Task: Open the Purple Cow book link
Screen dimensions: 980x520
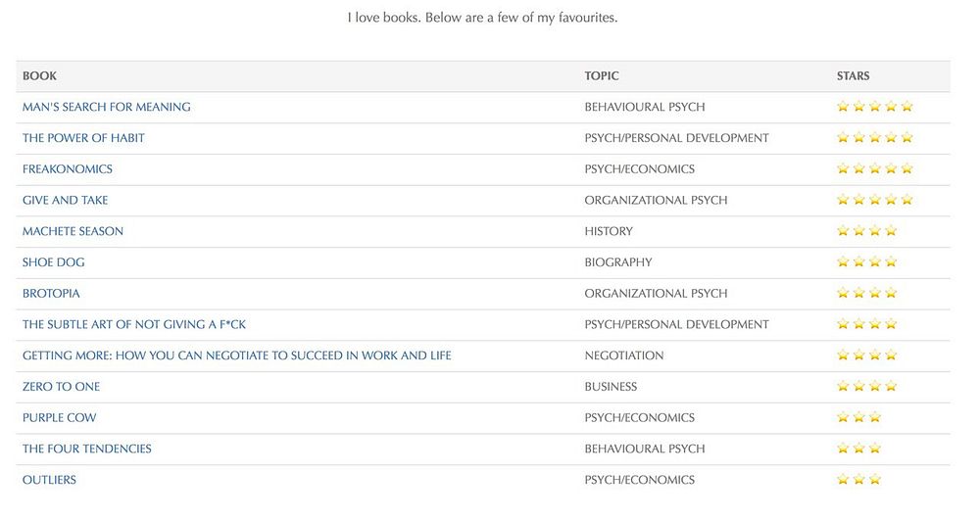Action: (x=60, y=418)
